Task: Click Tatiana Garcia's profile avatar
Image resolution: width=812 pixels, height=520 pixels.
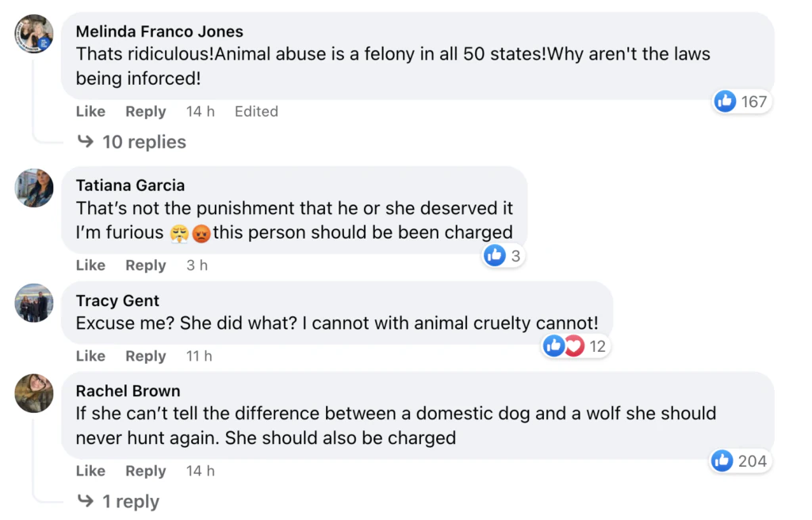Action: pos(34,188)
